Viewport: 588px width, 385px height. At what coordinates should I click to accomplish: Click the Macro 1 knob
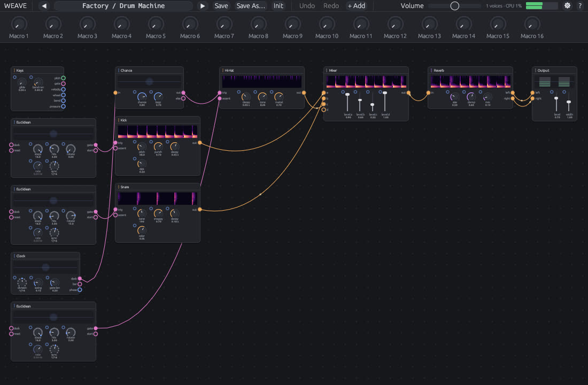click(x=18, y=25)
